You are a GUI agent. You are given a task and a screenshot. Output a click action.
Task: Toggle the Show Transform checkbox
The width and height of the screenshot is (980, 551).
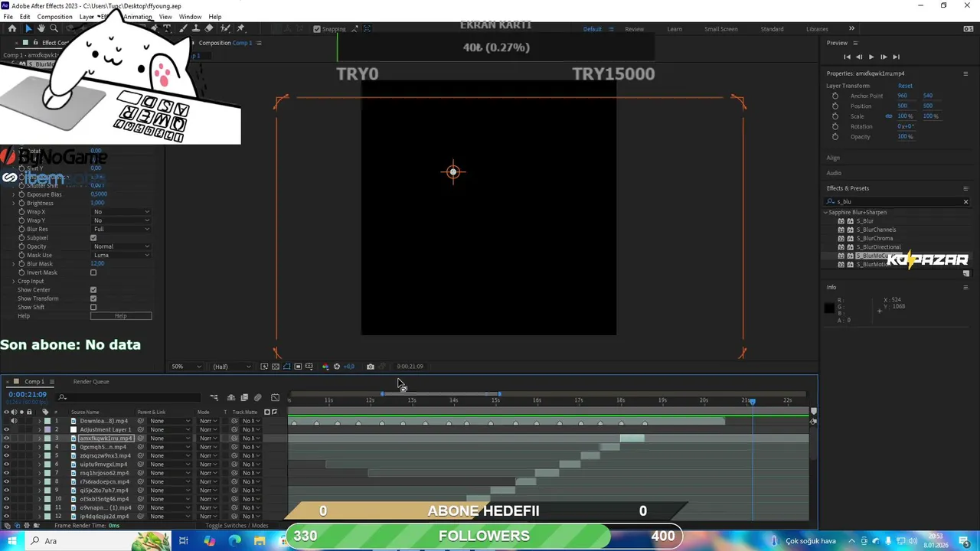tap(93, 298)
